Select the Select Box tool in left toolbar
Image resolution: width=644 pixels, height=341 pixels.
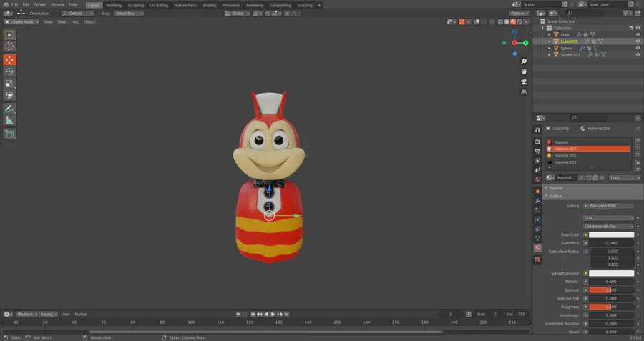[x=9, y=35]
